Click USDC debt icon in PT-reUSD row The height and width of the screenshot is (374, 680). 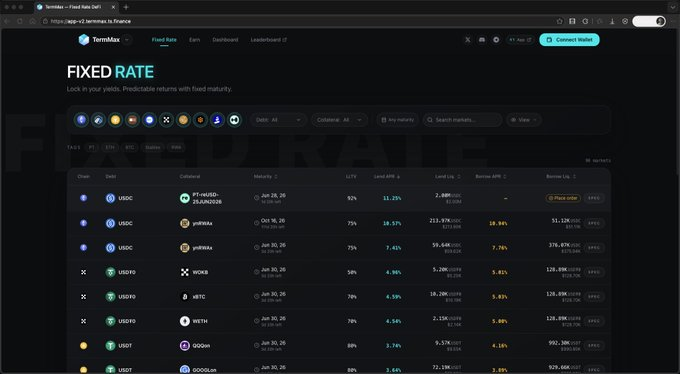pos(111,198)
